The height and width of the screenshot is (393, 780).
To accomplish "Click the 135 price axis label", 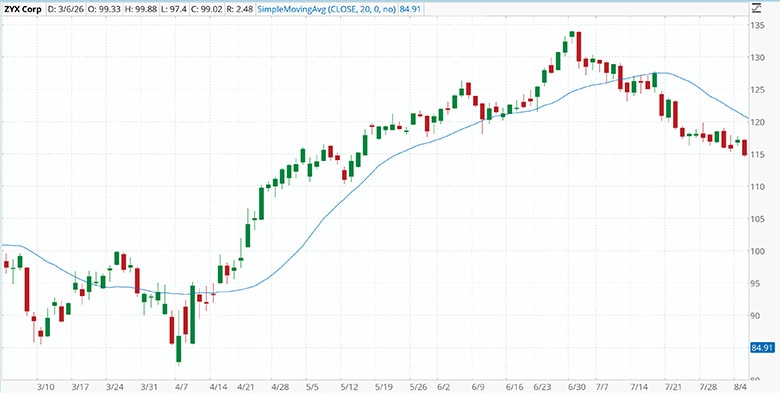I will tap(758, 25).
